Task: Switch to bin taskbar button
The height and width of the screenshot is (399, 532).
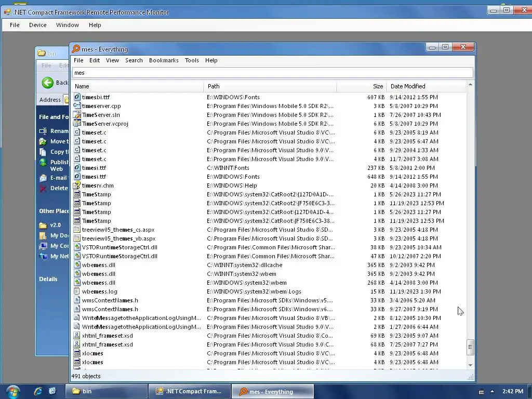Action: pos(106,391)
